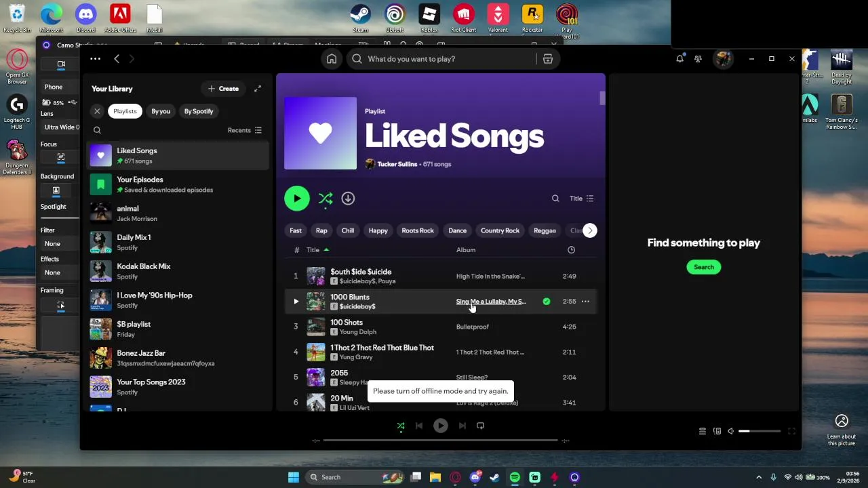Open the user profile avatar menu
868x488 pixels.
click(724, 59)
